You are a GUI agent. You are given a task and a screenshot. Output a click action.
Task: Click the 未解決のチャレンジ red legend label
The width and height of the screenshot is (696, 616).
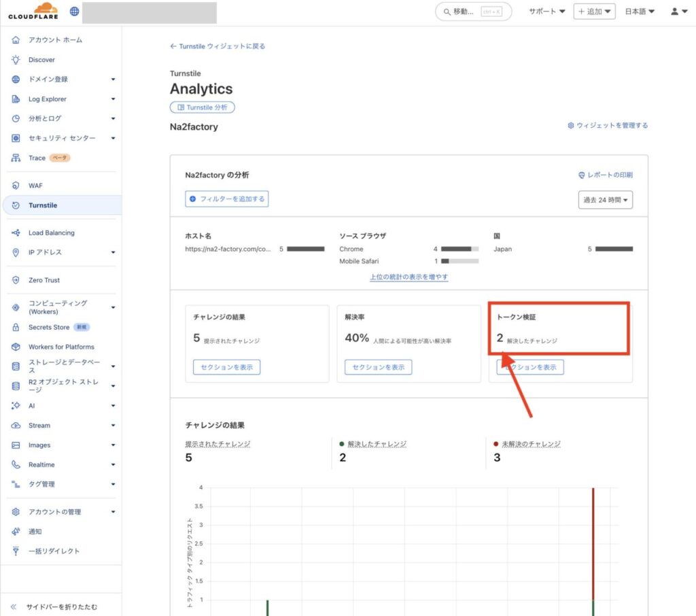[531, 444]
